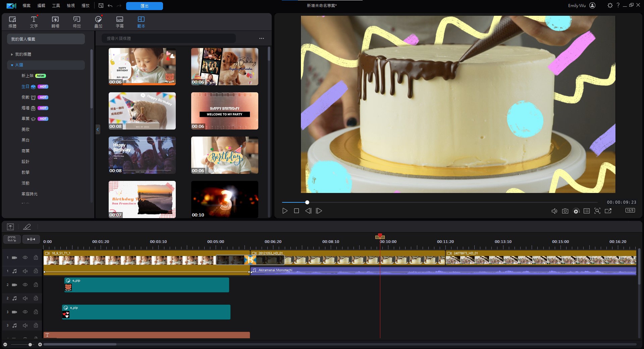Collapse the 片頭 category list
The width and height of the screenshot is (644, 349).
(12, 65)
